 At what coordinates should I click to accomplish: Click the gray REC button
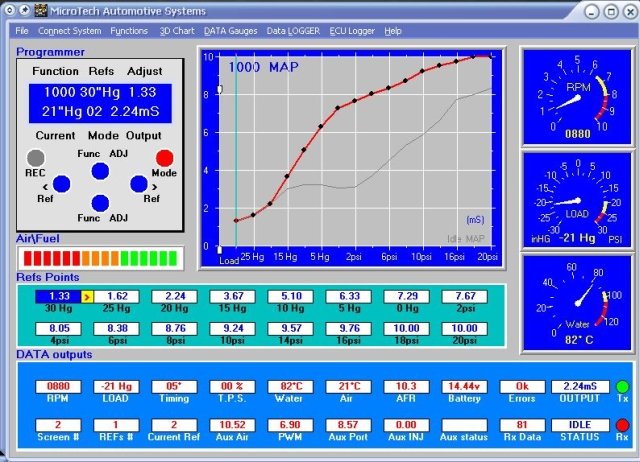point(36,158)
